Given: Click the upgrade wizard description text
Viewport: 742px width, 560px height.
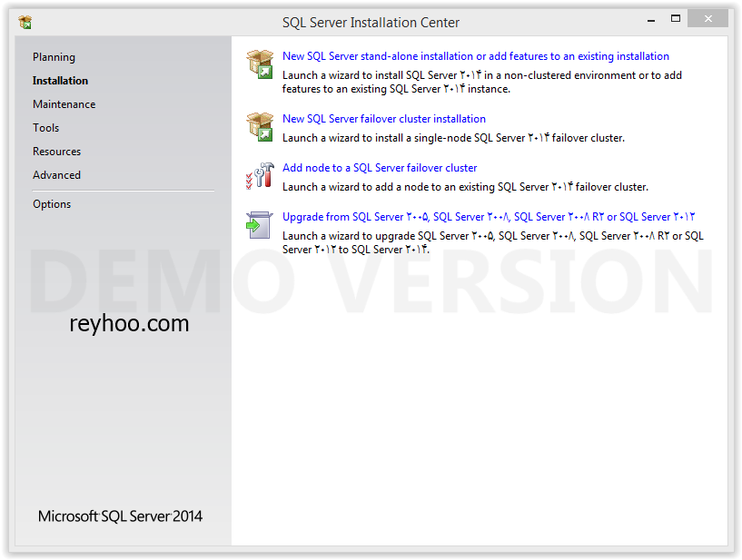Looking at the screenshot, I should [x=492, y=242].
